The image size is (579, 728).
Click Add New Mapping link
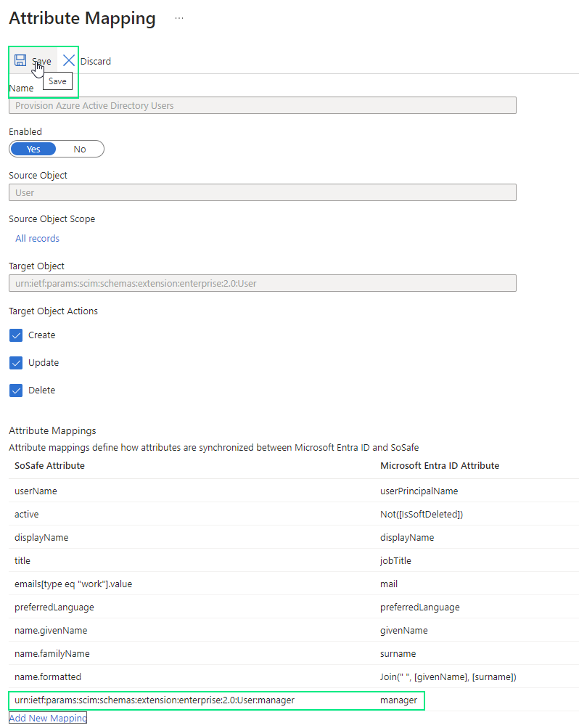tap(48, 718)
